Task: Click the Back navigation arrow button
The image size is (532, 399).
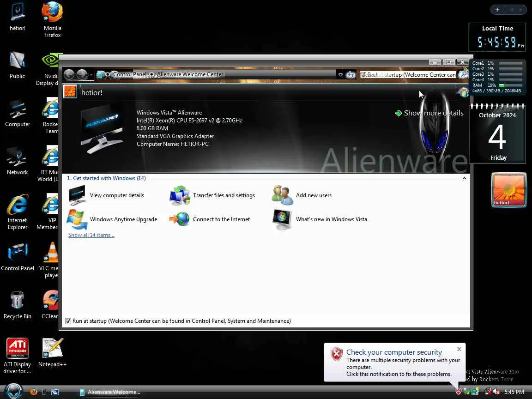Action: click(69, 74)
